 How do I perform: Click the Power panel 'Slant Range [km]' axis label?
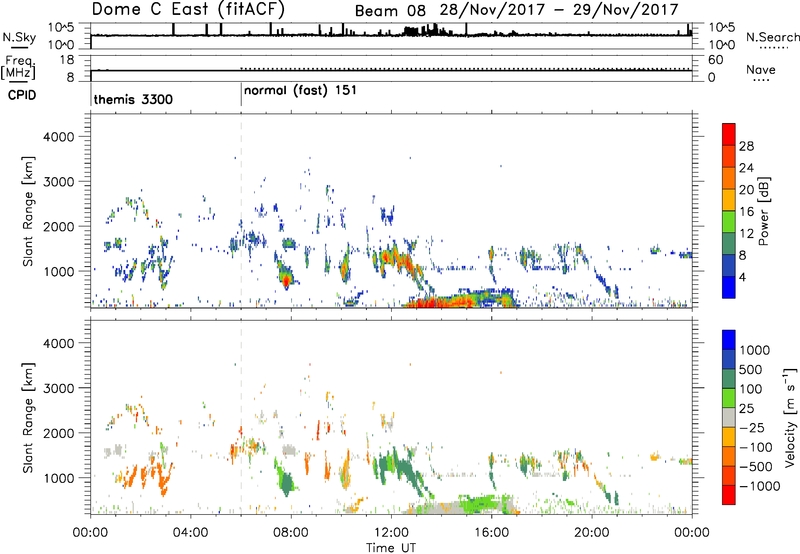[28, 211]
